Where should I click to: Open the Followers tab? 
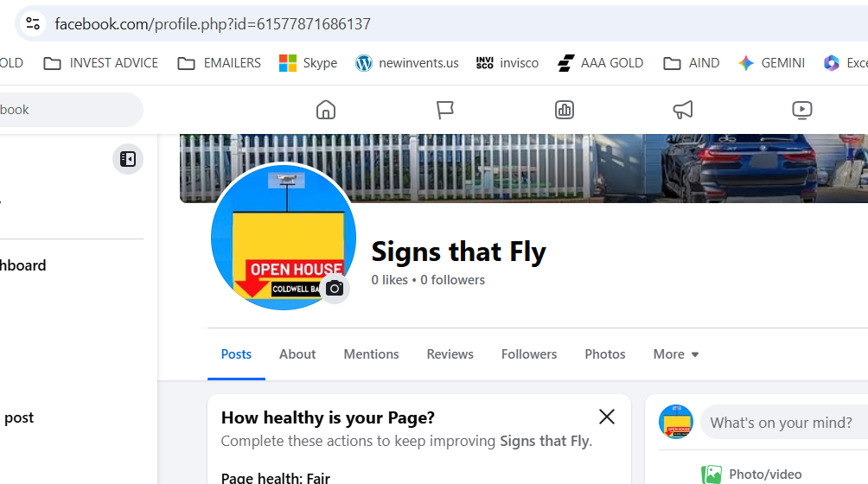529,354
